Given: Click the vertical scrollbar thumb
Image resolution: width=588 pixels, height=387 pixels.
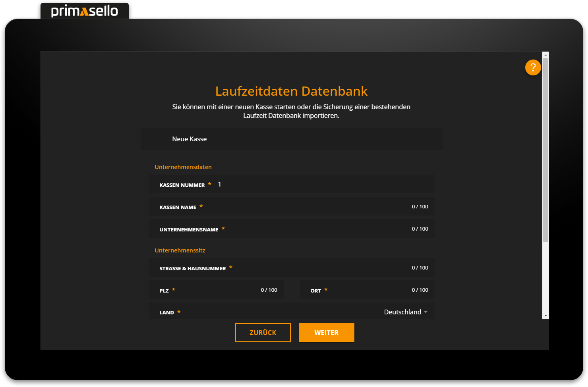Looking at the screenshot, I should [x=545, y=150].
